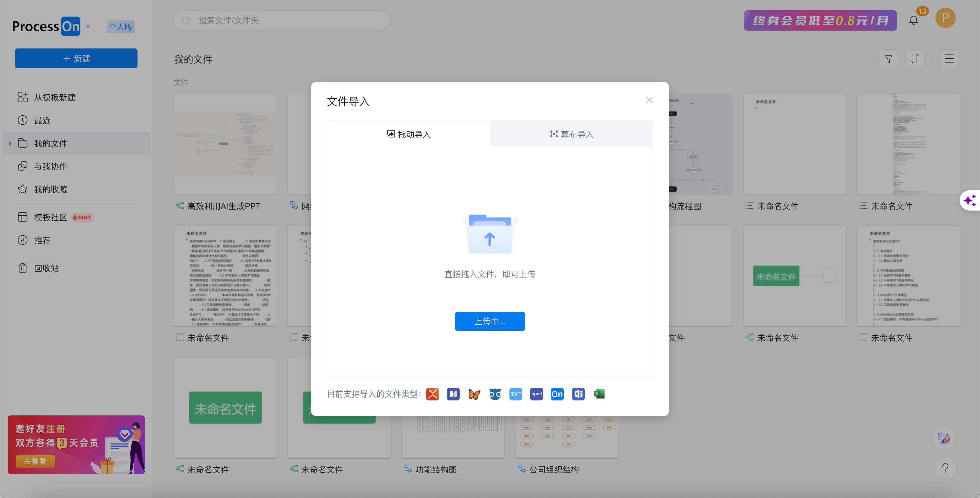Open the user avatar P menu
The image size is (980, 498).
point(945,18)
